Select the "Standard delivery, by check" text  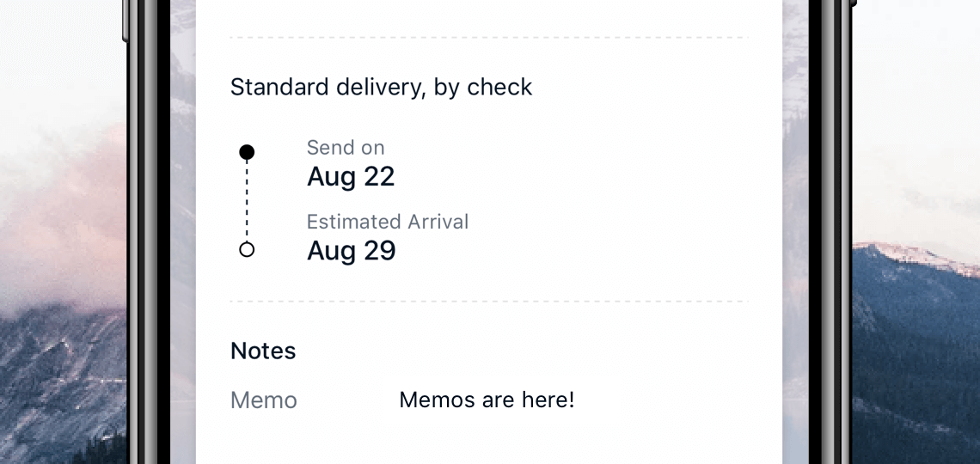(x=381, y=87)
